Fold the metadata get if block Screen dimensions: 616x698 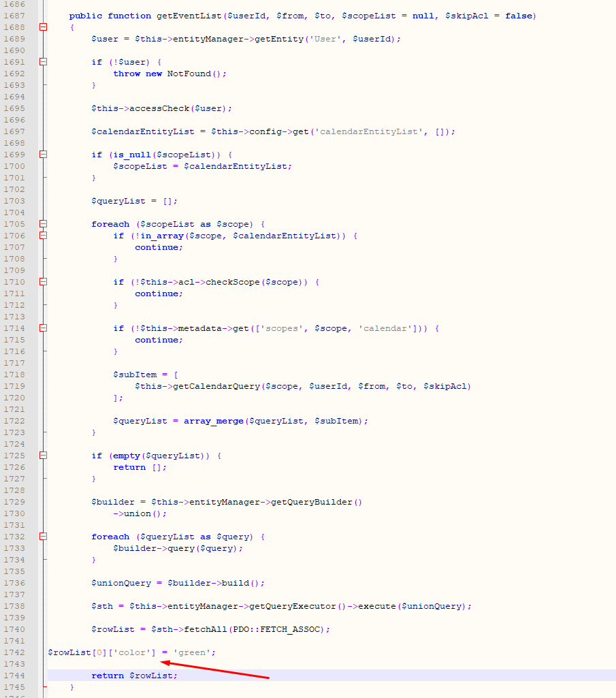pos(44,328)
